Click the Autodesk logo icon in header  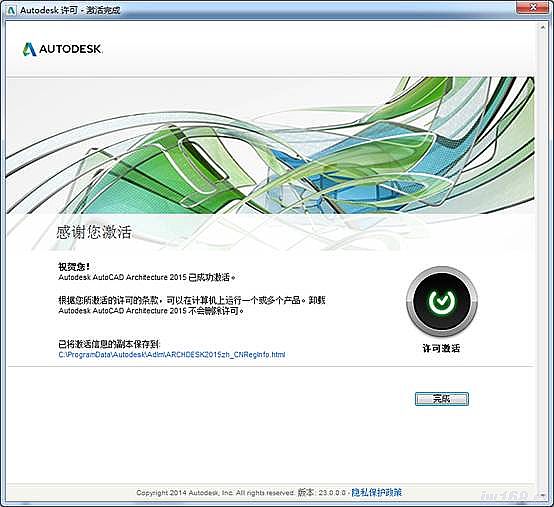point(29,49)
